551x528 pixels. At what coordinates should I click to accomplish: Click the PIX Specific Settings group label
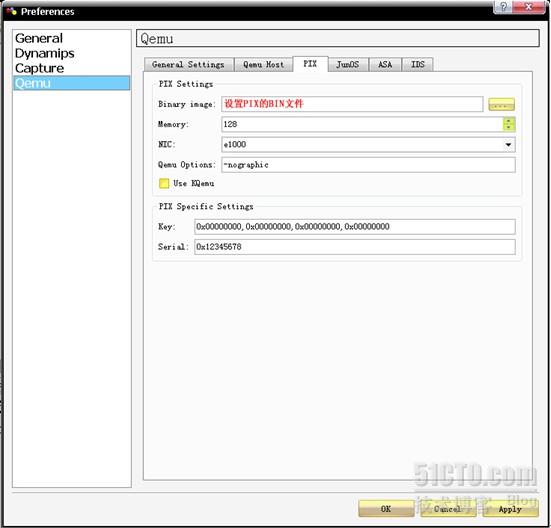[x=206, y=206]
